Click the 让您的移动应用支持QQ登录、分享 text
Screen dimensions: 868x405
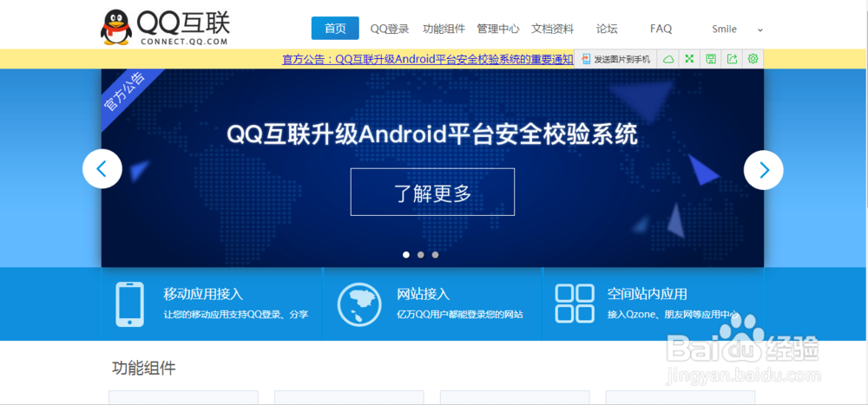[x=236, y=315]
